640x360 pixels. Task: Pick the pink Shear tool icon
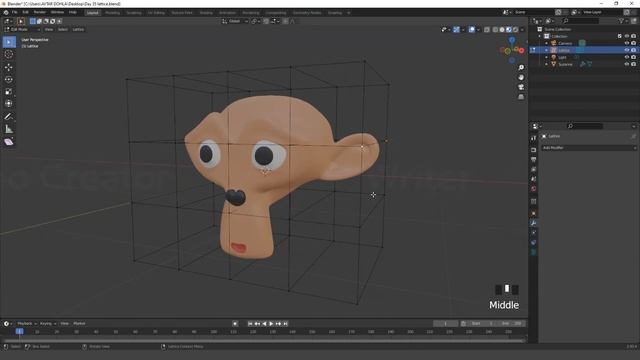pyautogui.click(x=9, y=142)
